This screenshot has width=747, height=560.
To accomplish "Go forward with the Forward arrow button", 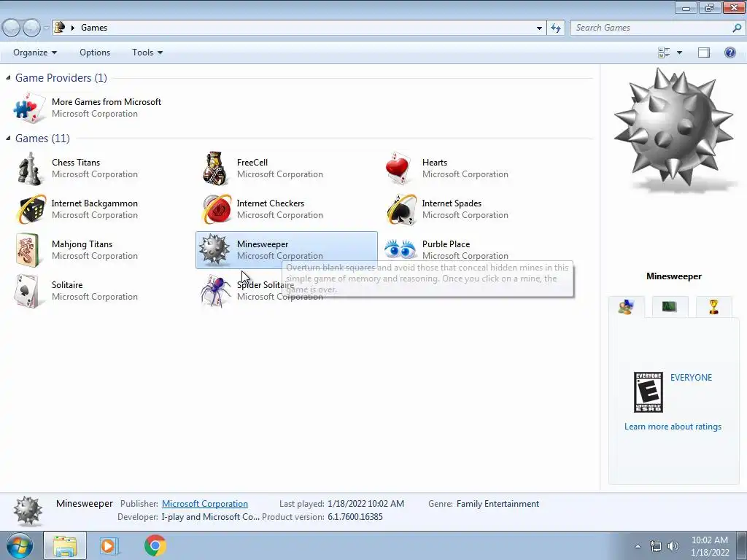I will click(31, 28).
